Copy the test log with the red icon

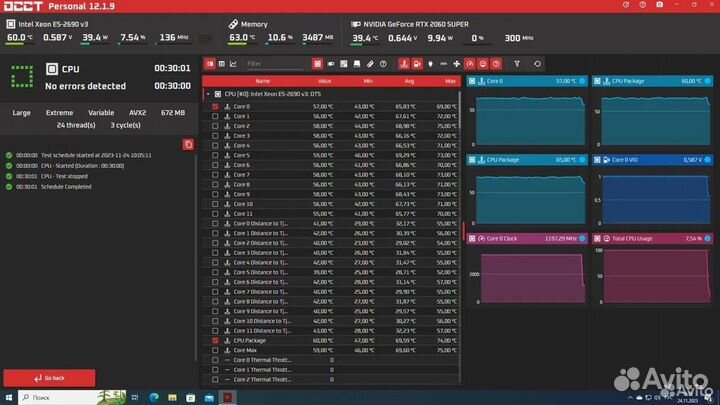tap(188, 145)
